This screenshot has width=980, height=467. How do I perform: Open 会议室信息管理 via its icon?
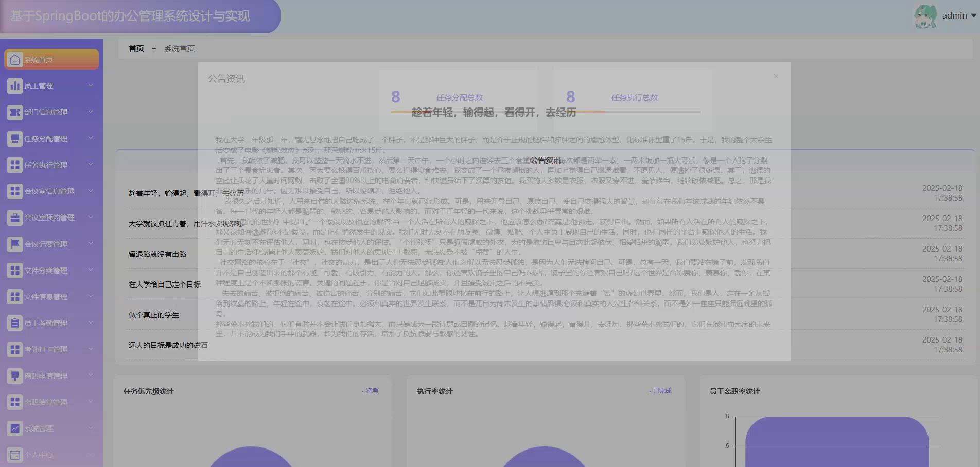click(14, 191)
